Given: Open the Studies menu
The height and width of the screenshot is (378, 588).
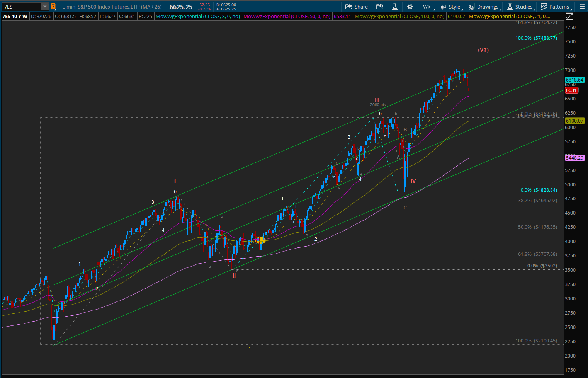Looking at the screenshot, I should [520, 7].
